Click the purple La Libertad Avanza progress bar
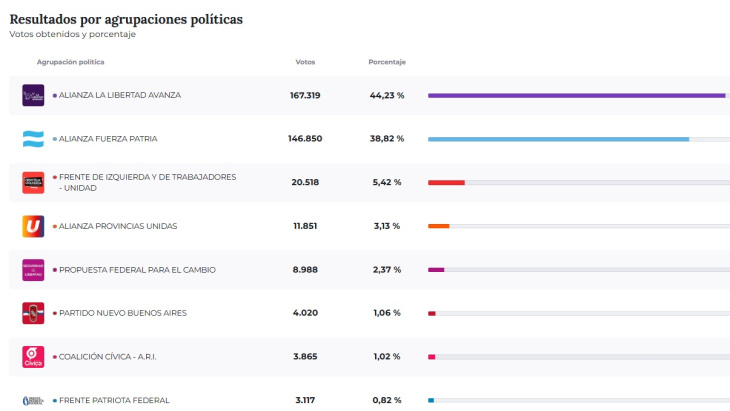 576,95
